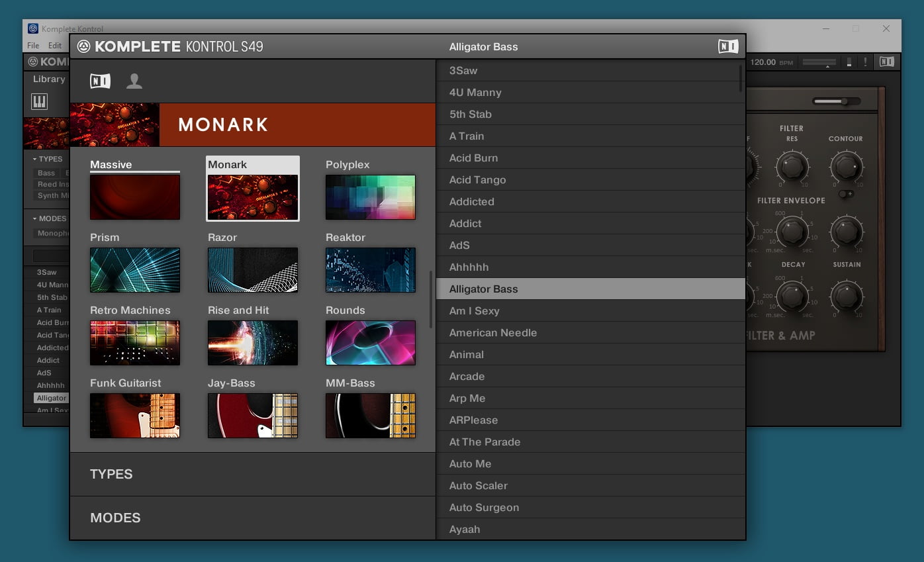Click the product grid scrollbar in the overlay
The width and height of the screenshot is (924, 562).
point(431,299)
